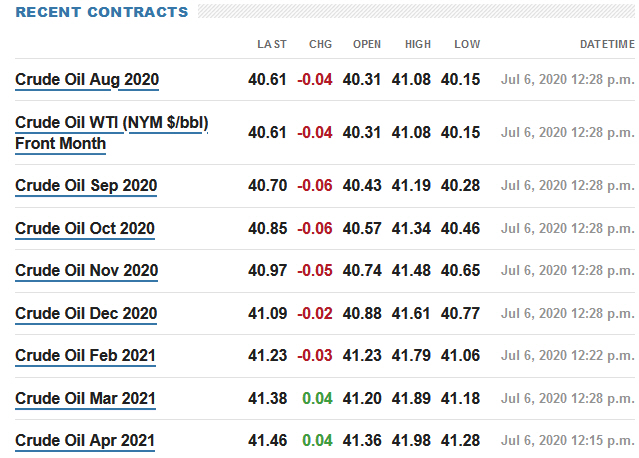639x458 pixels.
Task: Open the Crude Oil Apr 2021 link
Action: click(x=85, y=441)
